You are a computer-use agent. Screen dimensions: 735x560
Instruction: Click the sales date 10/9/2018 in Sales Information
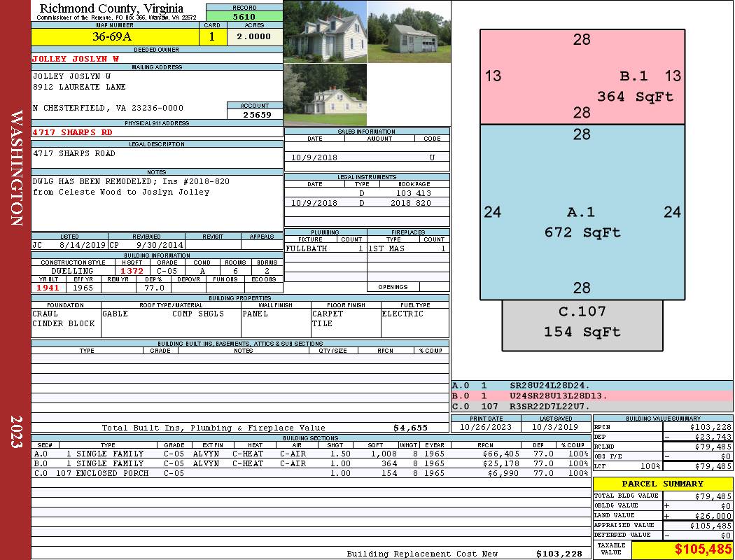(x=314, y=157)
